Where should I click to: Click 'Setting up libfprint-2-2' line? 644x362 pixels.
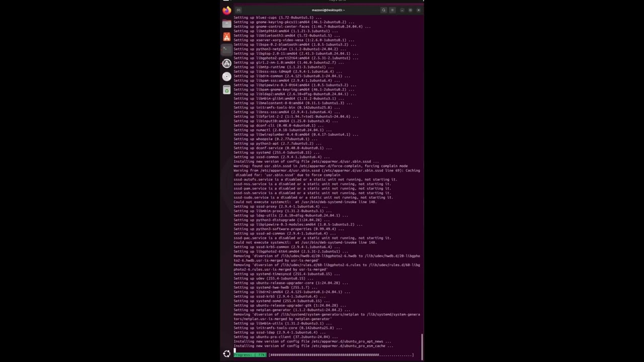(x=296, y=116)
